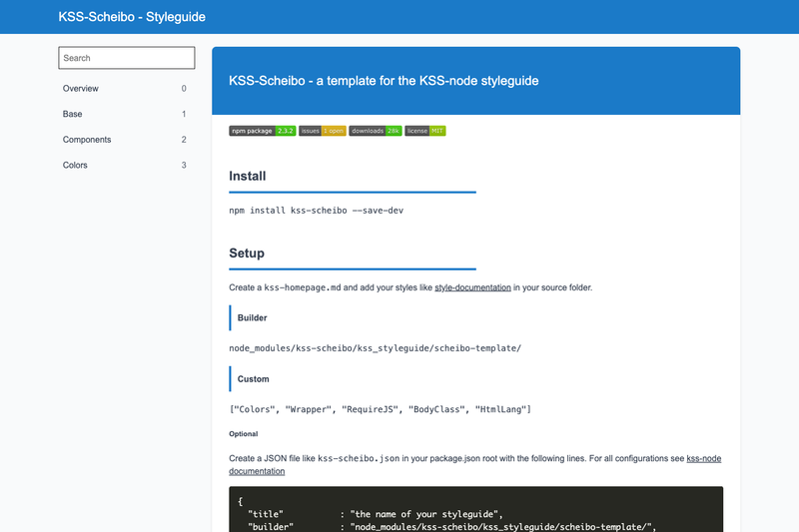Click the node_modules builder path text

376,348
